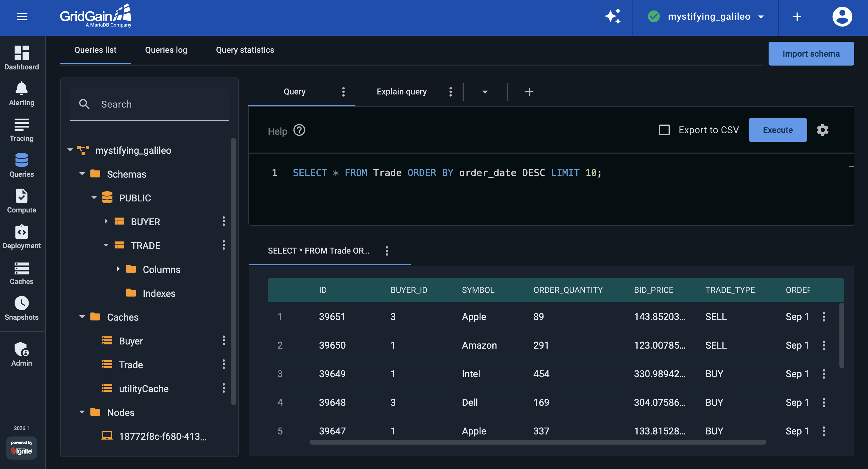Collapse the PUBLIC schema

(94, 198)
